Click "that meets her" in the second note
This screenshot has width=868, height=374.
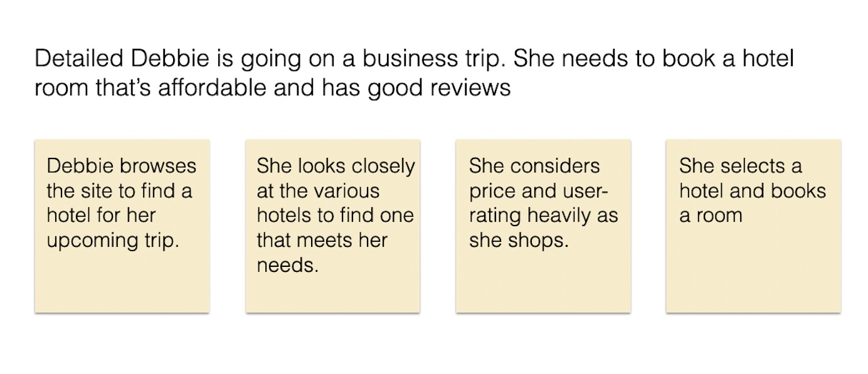(322, 241)
